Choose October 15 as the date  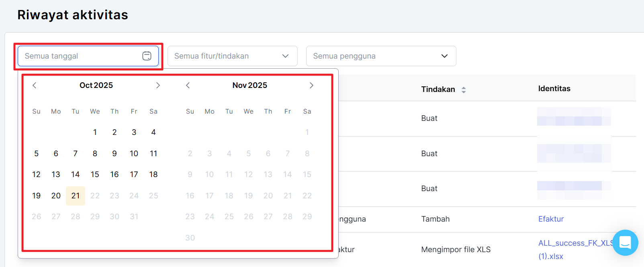tap(95, 175)
